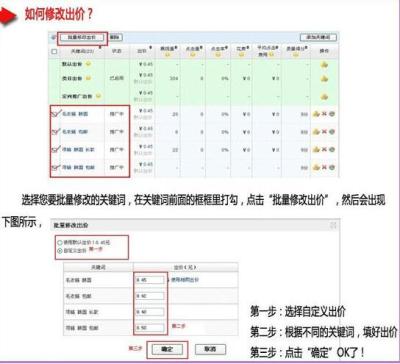Open the help icon under 展现量 header
The height and width of the screenshot is (364, 400).
point(168,55)
